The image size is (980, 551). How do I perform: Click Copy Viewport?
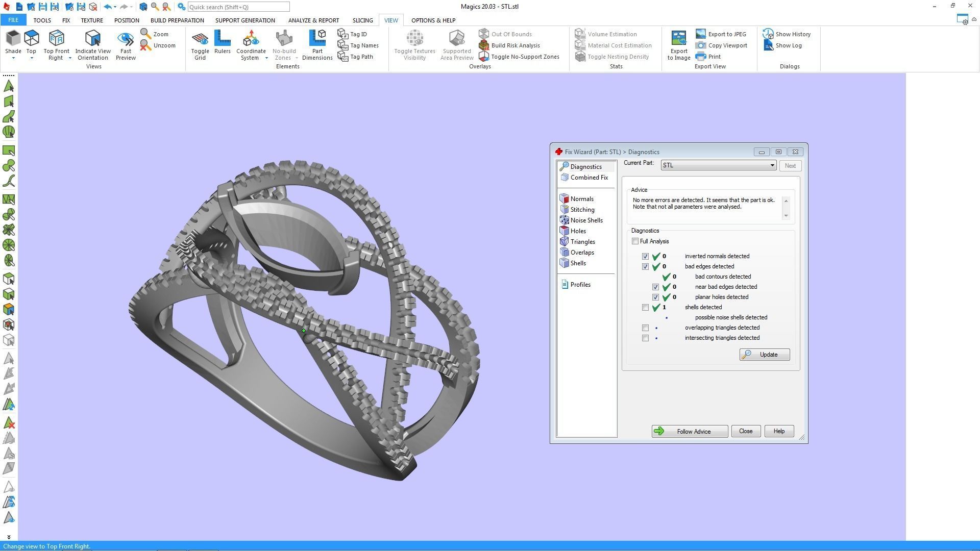coord(721,45)
